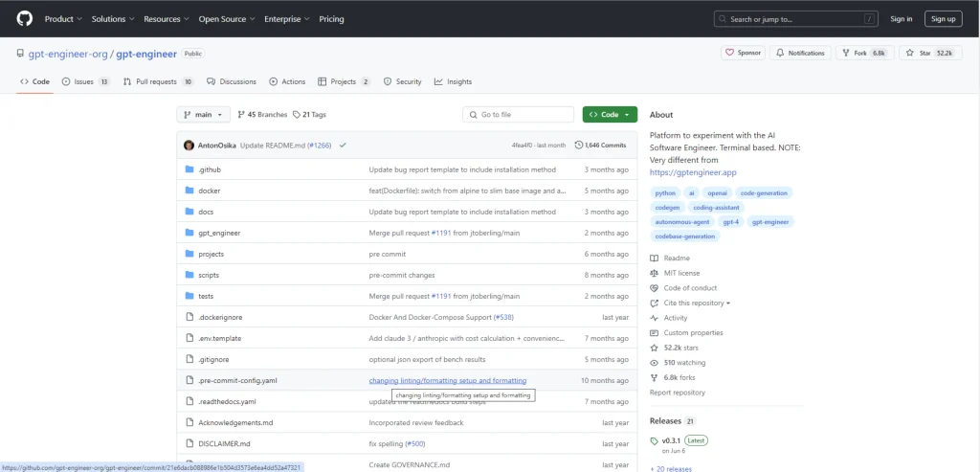Click the Sign up button
The image size is (980, 472).
coord(943,19)
